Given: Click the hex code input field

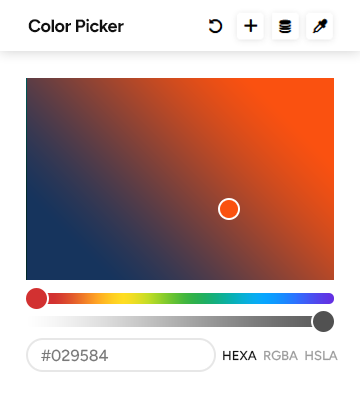Looking at the screenshot, I should click(121, 355).
